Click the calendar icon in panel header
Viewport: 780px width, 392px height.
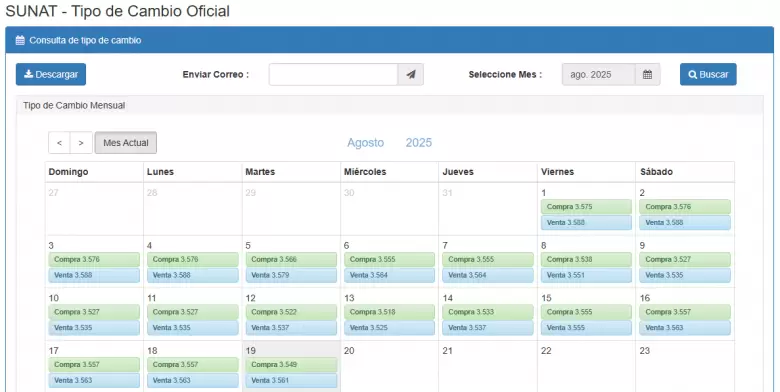(20, 40)
